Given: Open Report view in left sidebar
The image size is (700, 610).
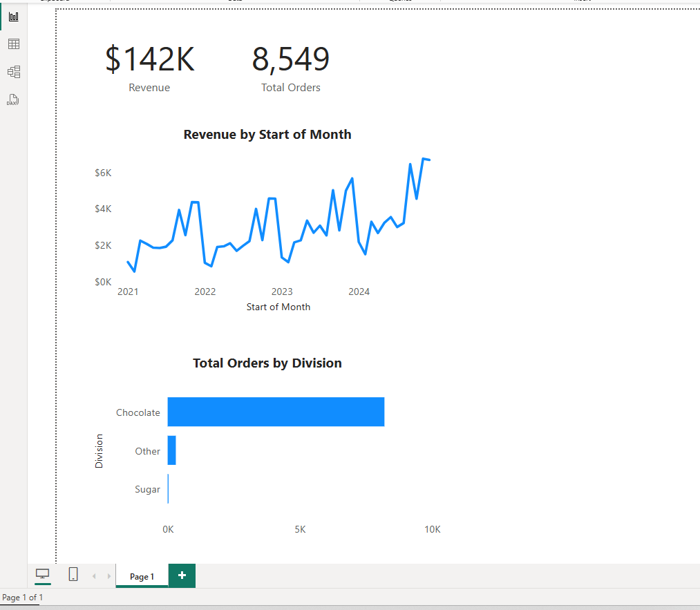Looking at the screenshot, I should 14,17.
